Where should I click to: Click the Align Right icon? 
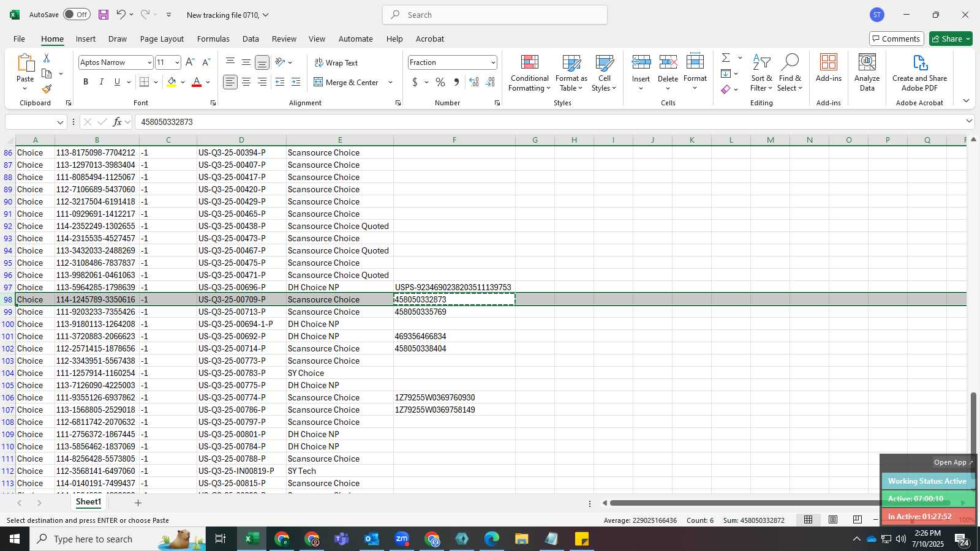coord(262,82)
